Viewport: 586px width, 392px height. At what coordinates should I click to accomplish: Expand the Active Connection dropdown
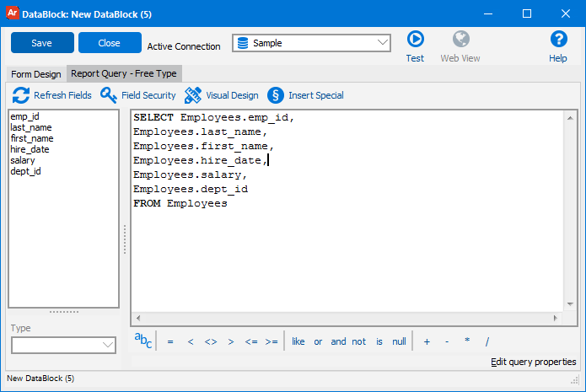click(382, 43)
